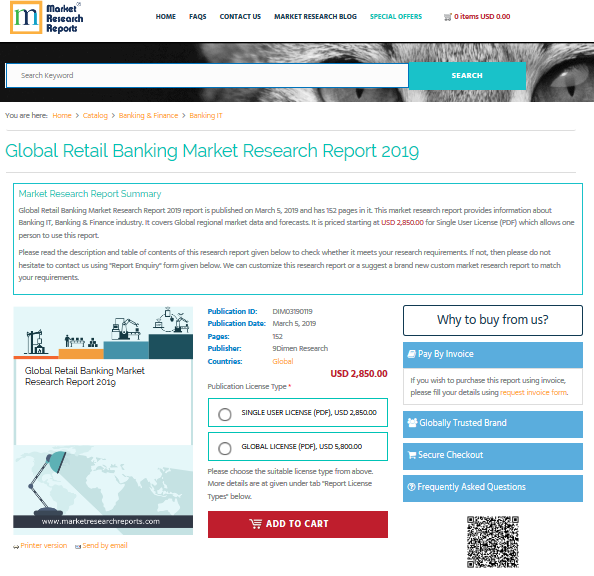Click the Send by email link
The height and width of the screenshot is (576, 594).
(105, 546)
